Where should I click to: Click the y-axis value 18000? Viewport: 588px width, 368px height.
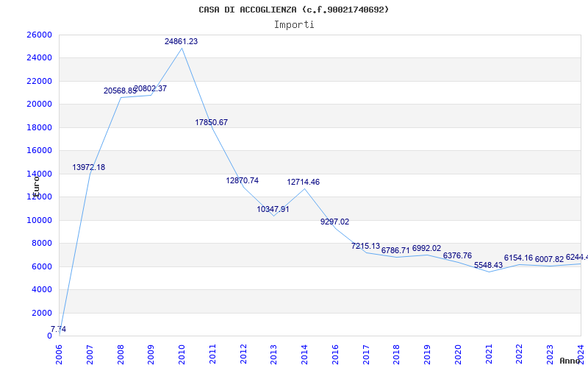tap(40, 127)
